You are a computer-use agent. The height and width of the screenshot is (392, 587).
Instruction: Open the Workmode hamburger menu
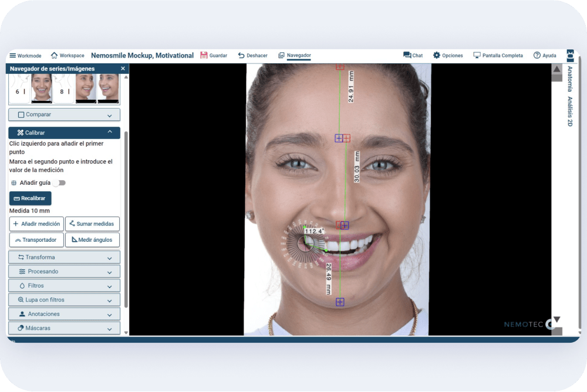click(13, 55)
